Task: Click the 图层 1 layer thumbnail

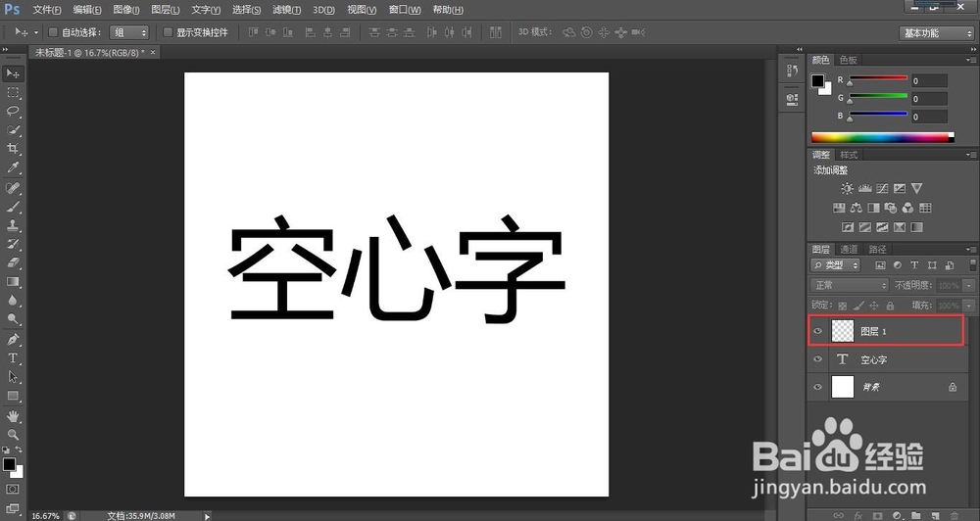Action: pyautogui.click(x=843, y=331)
